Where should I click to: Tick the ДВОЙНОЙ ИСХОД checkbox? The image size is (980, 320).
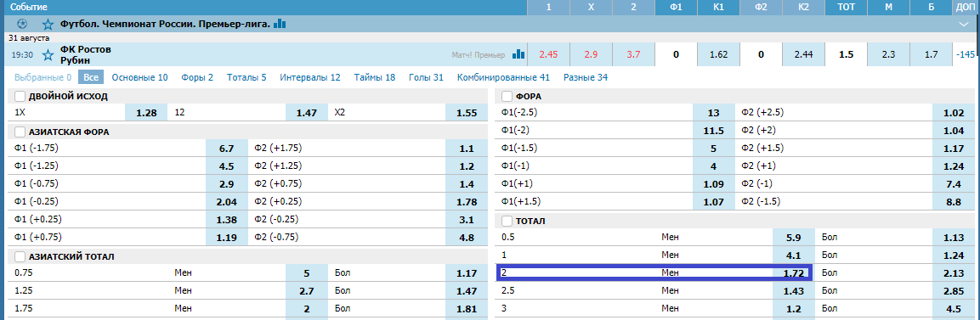(x=20, y=96)
